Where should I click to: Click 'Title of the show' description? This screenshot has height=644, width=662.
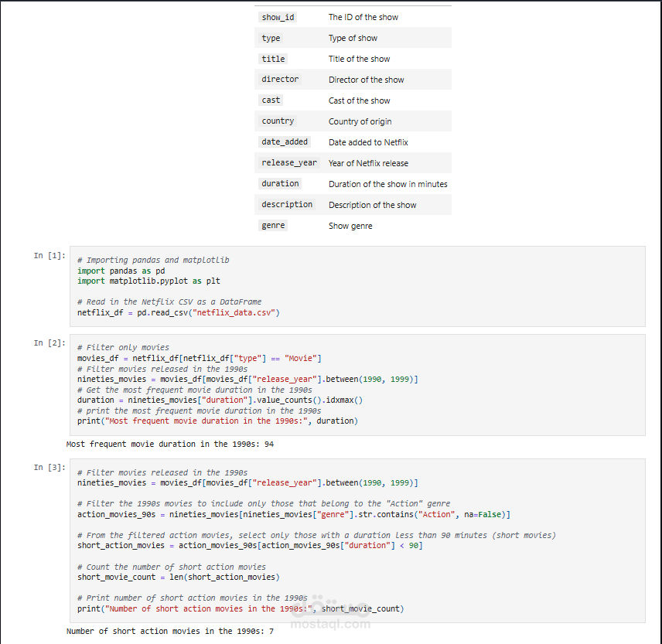(360, 59)
